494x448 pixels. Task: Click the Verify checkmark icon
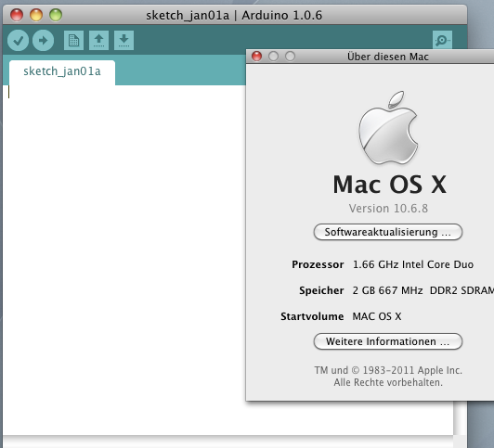18,40
